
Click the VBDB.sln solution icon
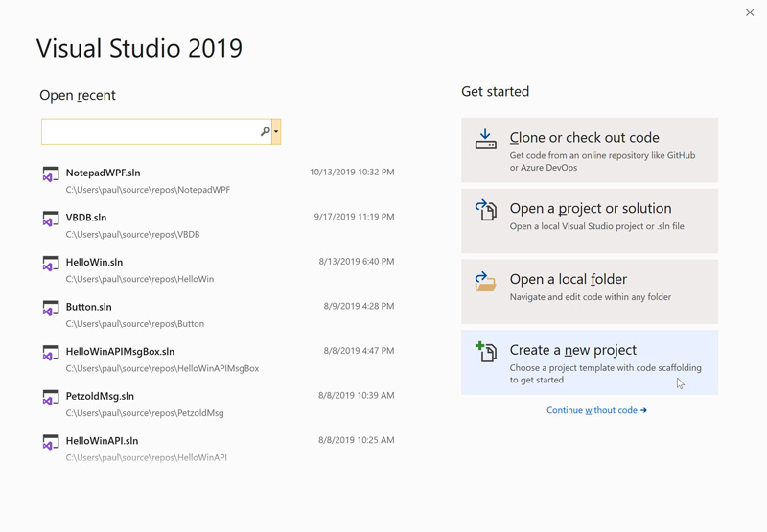click(x=51, y=220)
